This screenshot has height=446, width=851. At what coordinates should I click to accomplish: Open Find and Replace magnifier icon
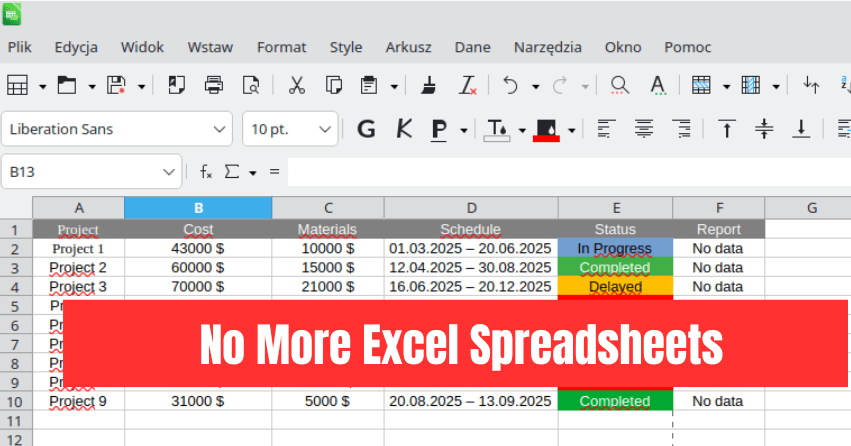620,86
